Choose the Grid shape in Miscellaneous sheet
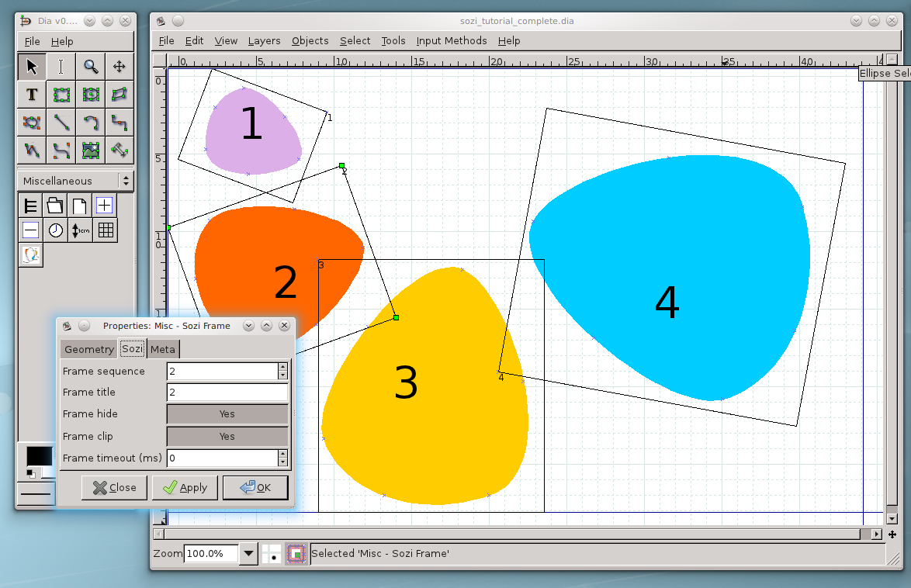 pyautogui.click(x=106, y=230)
